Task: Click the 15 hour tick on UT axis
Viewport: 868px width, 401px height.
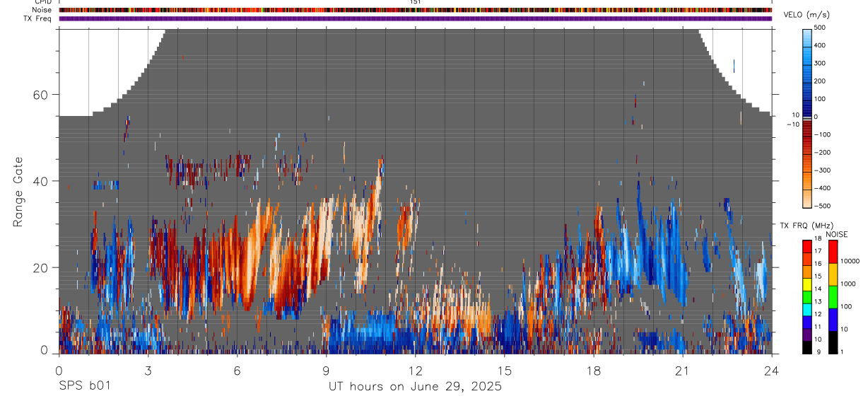Action: (504, 369)
